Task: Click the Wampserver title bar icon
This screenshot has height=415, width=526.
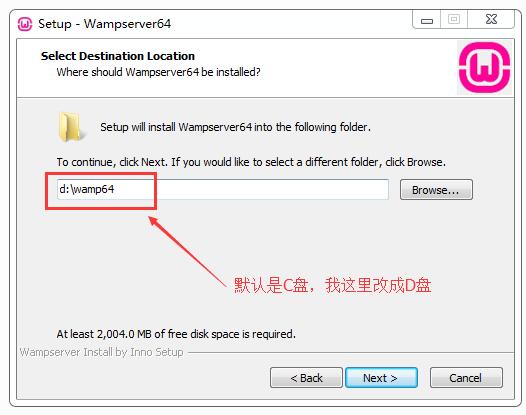Action: tap(25, 24)
